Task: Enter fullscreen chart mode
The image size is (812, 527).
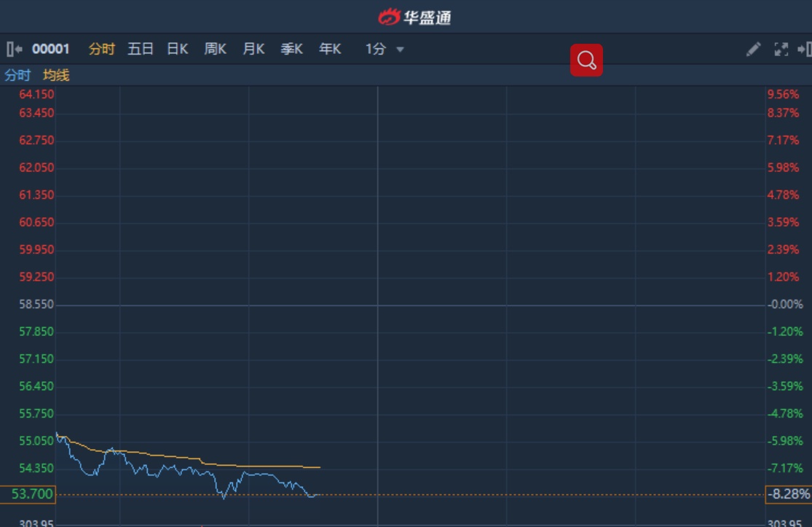Action: point(781,50)
